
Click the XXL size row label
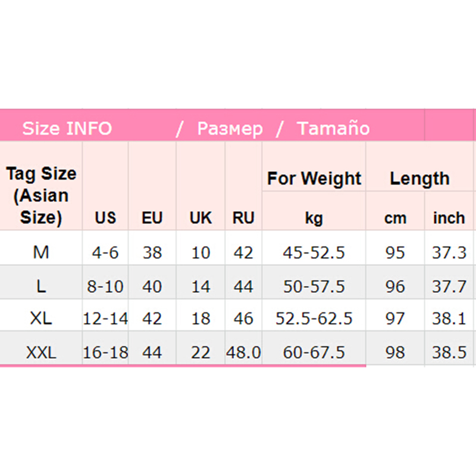point(41,353)
